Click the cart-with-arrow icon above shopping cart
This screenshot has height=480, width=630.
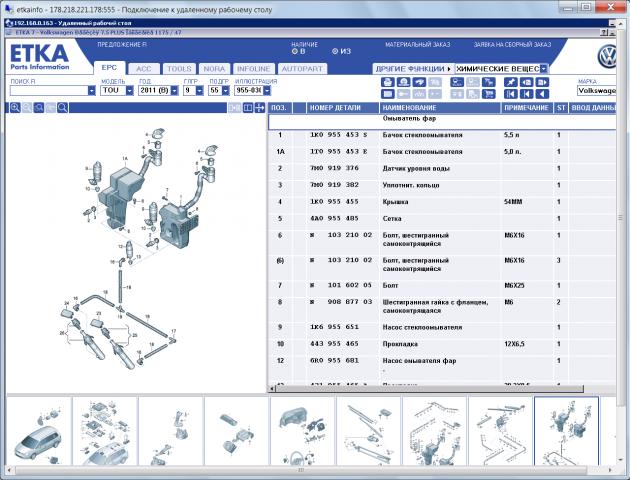pos(489,82)
